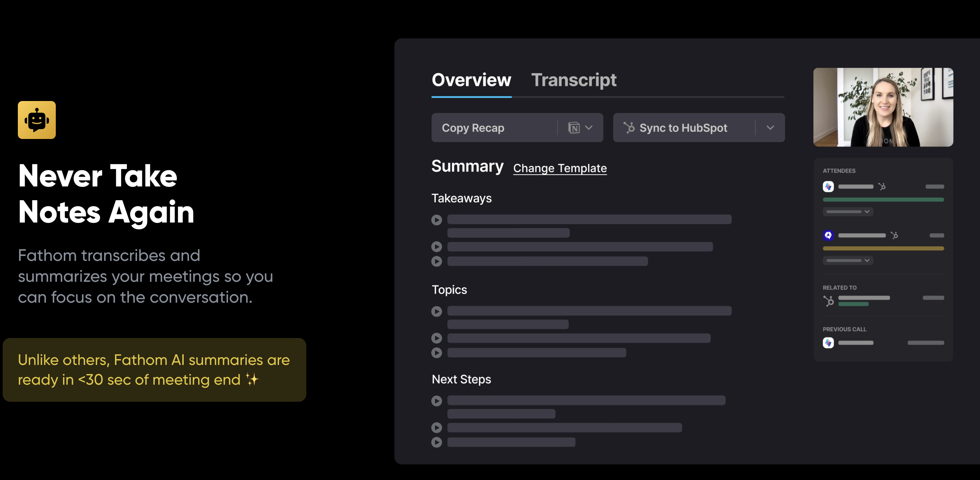Click the Previous Call avatar icon
Screen dimensions: 980x480
[828, 343]
